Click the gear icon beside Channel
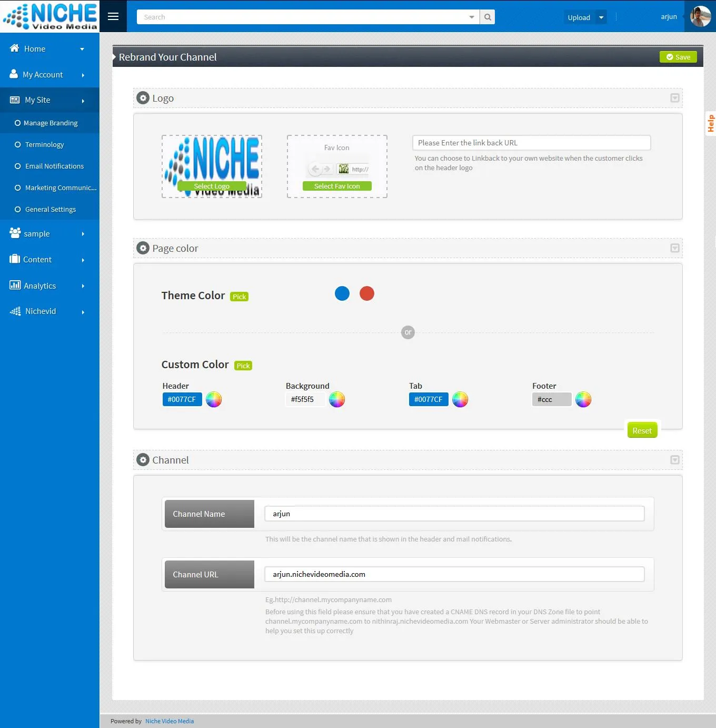The height and width of the screenshot is (728, 716). (143, 459)
